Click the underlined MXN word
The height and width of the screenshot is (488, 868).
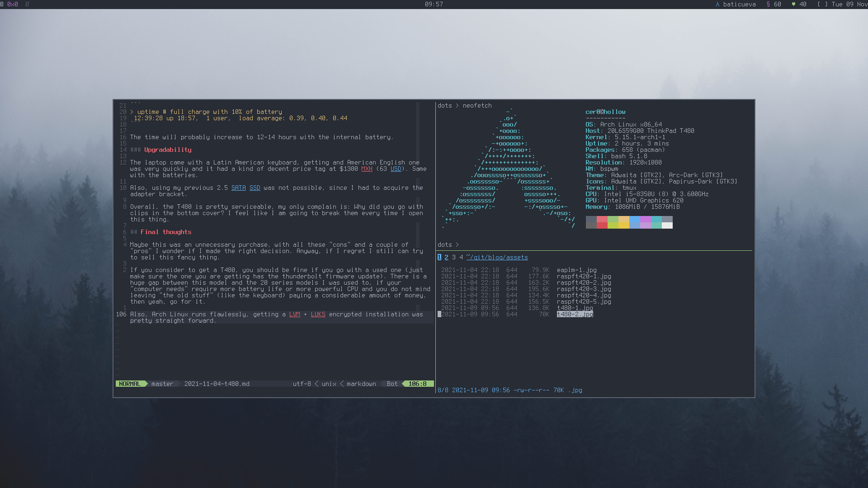(367, 169)
